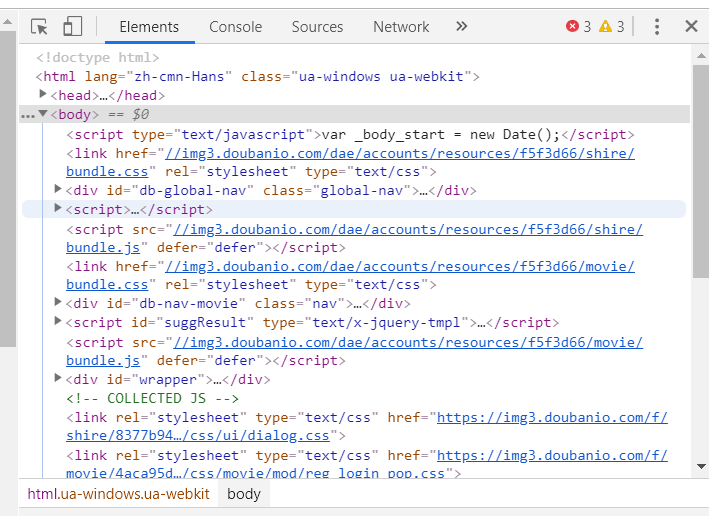The height and width of the screenshot is (516, 709).
Task: Activate the inspect element picker icon
Action: (x=39, y=27)
